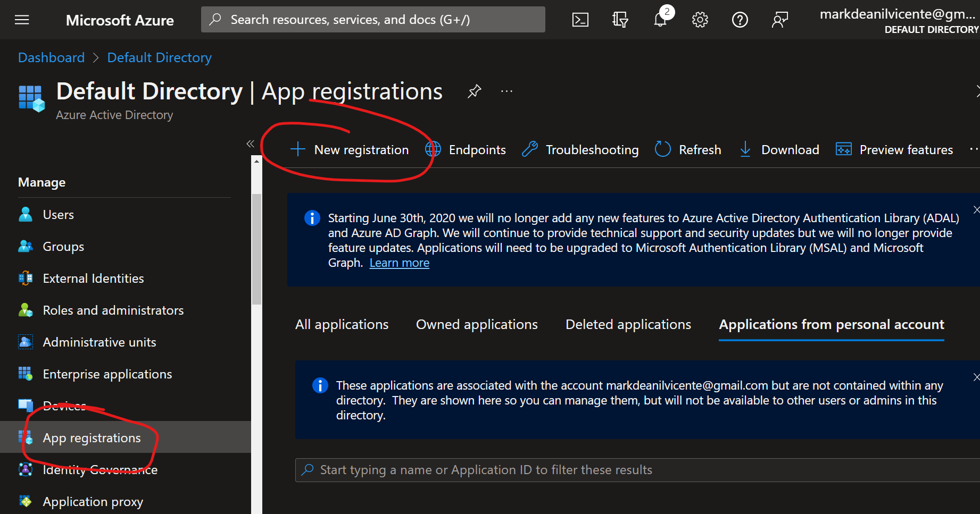This screenshot has height=514, width=980.
Task: Open Directory and subscription filter icon
Action: pyautogui.click(x=620, y=20)
